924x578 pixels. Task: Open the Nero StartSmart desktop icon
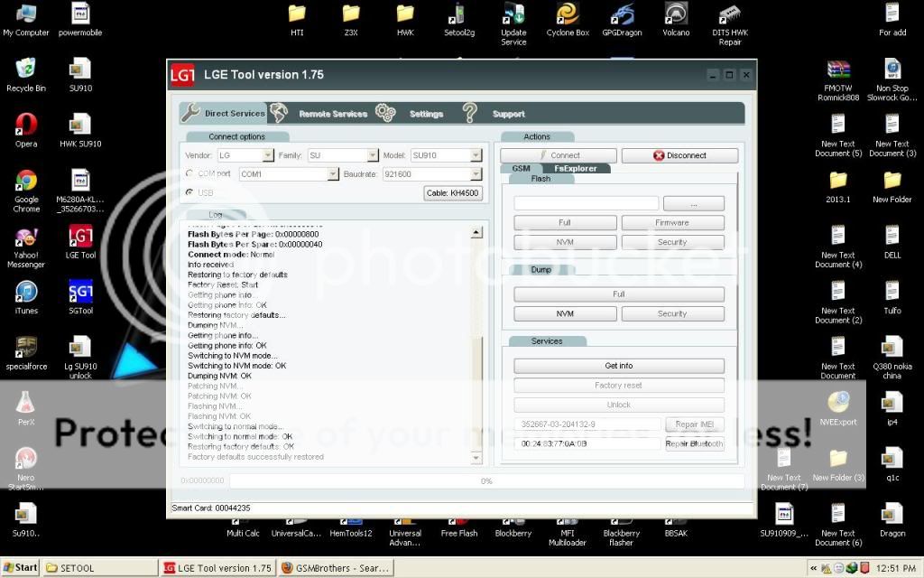[26, 469]
